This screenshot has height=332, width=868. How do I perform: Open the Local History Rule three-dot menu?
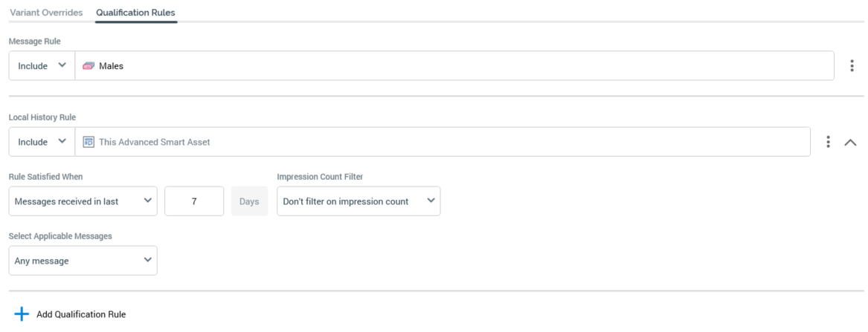828,142
